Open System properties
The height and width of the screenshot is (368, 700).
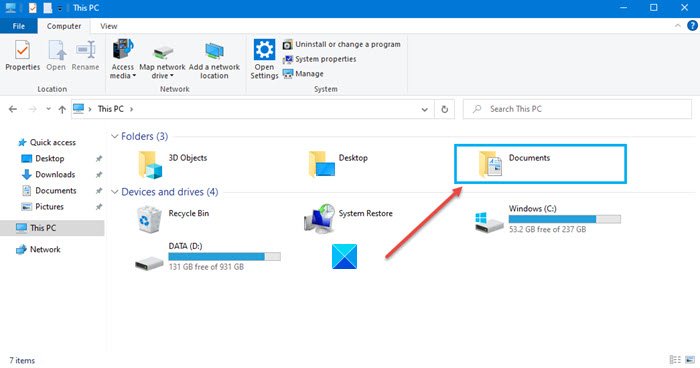click(320, 59)
